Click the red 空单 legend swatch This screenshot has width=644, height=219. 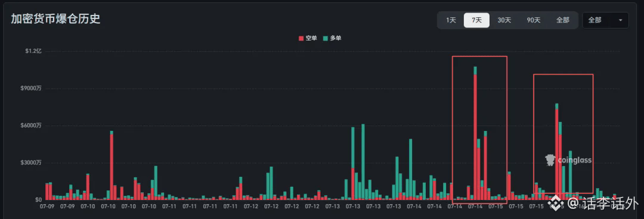click(x=301, y=39)
